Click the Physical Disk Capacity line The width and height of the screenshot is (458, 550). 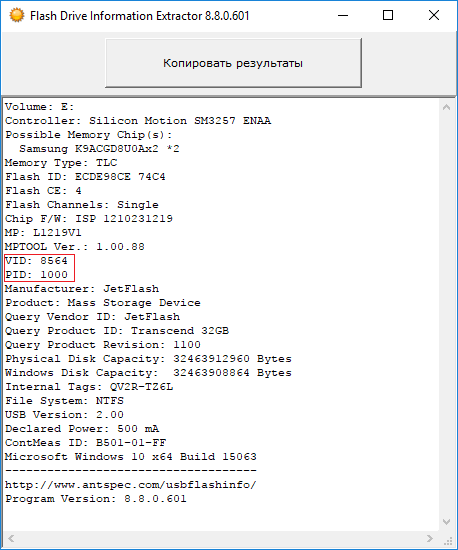pyautogui.click(x=148, y=359)
